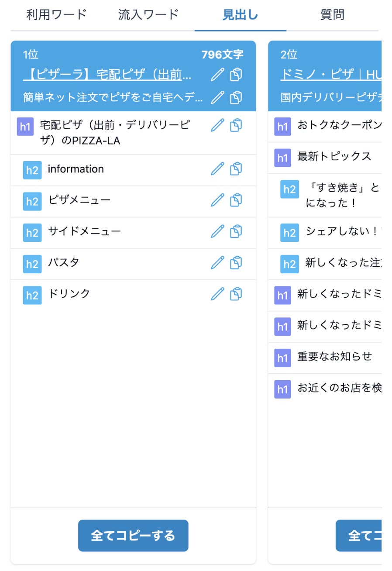Click h1 badge beside お近くのお店を検

tap(282, 389)
